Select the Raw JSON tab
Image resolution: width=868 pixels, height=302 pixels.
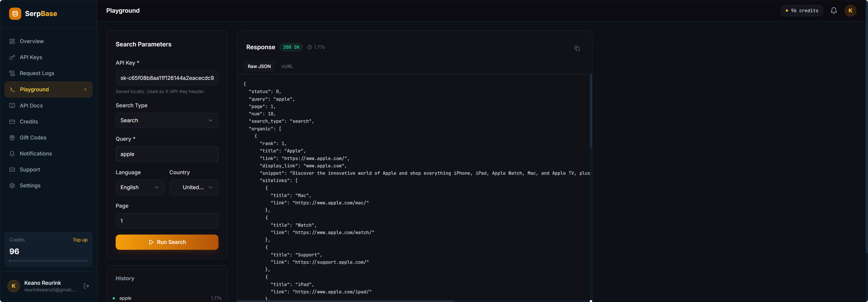[x=259, y=66]
